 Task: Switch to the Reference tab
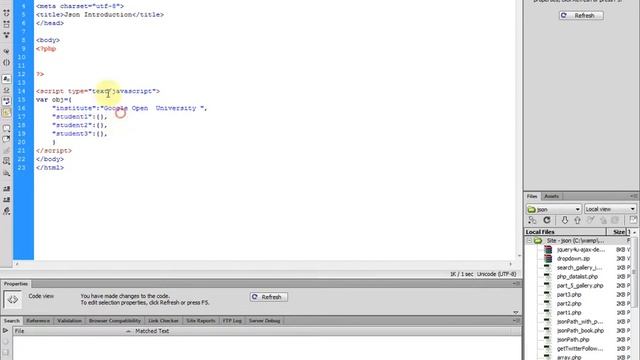tap(38, 321)
